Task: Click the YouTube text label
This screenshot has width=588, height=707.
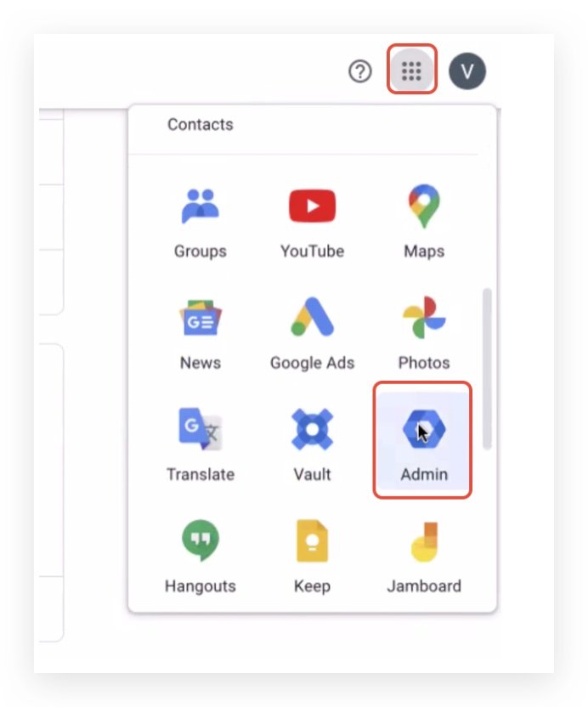Action: 312,252
